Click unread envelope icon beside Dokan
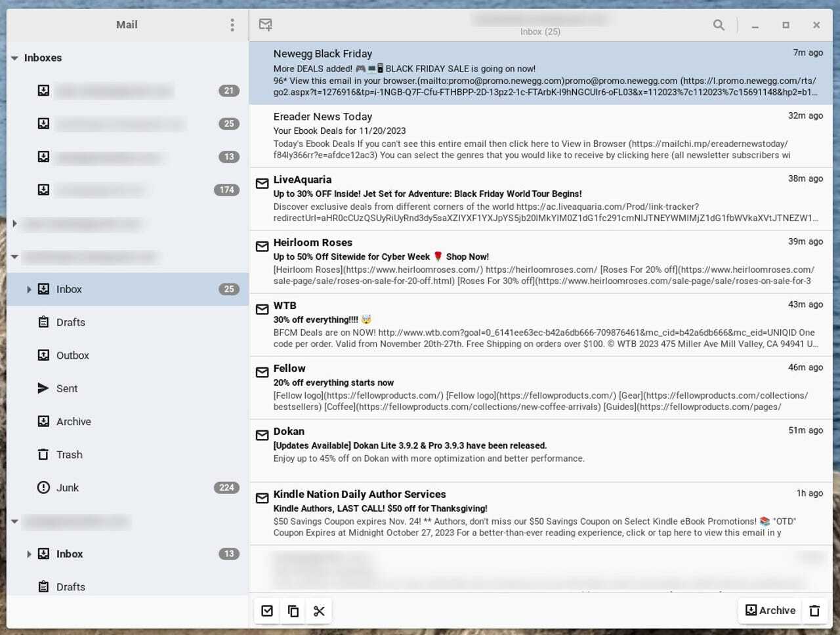Screen dimensions: 840x635 pos(262,435)
